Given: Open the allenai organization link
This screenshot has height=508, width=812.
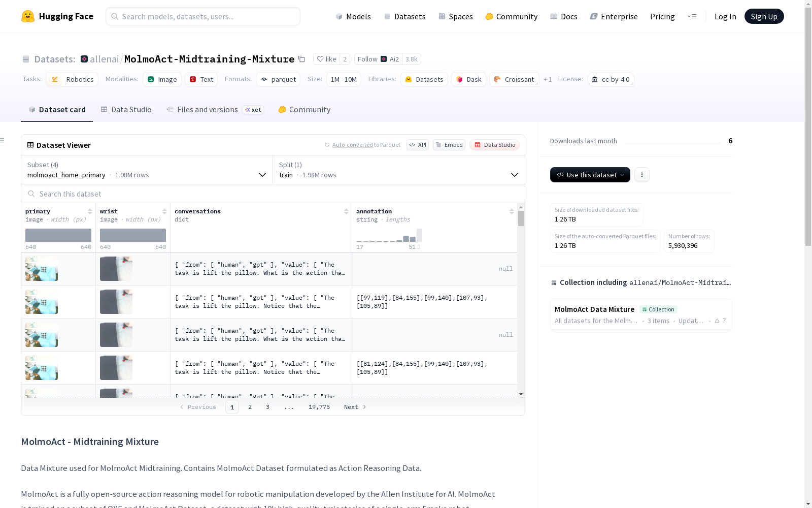Looking at the screenshot, I should [105, 59].
